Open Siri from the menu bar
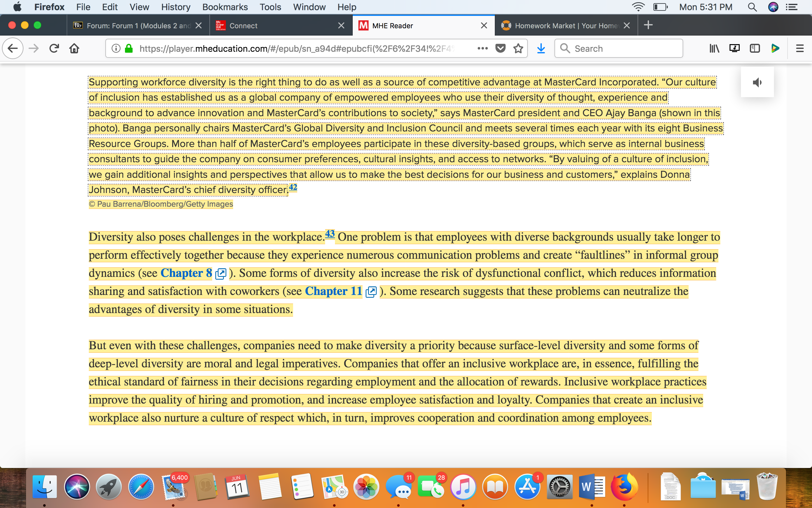812x508 pixels. 773,7
